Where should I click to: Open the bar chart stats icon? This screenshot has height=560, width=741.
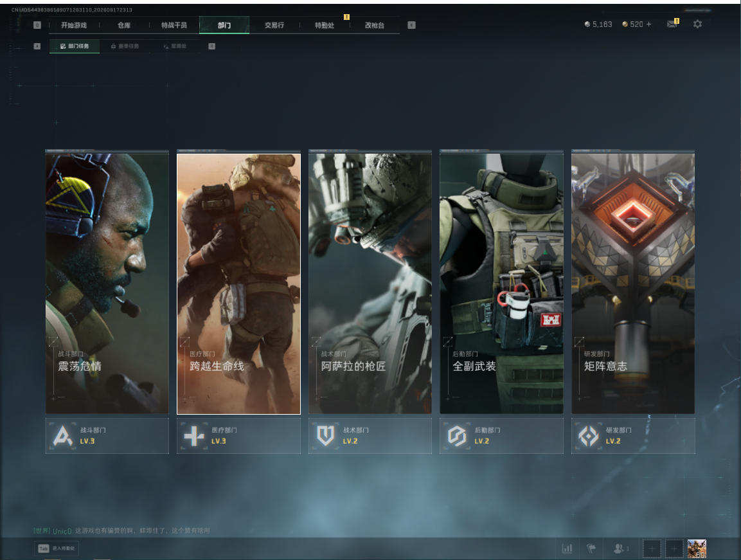(567, 548)
